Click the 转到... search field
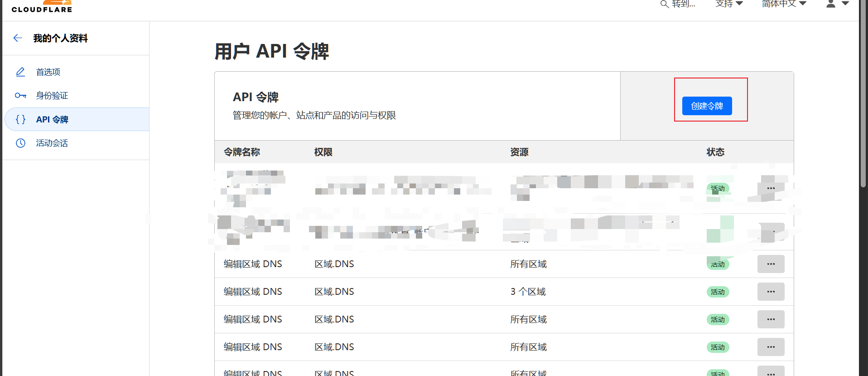The width and height of the screenshot is (868, 376). [683, 4]
